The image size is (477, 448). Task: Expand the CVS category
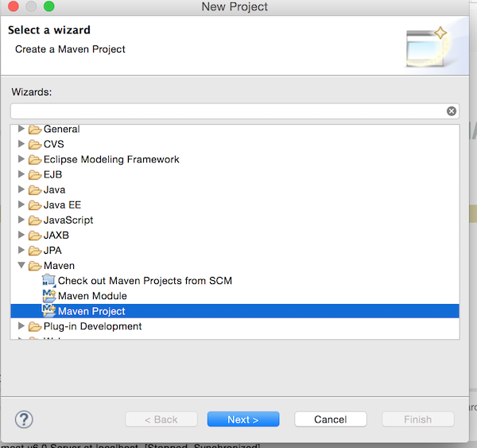[21, 144]
